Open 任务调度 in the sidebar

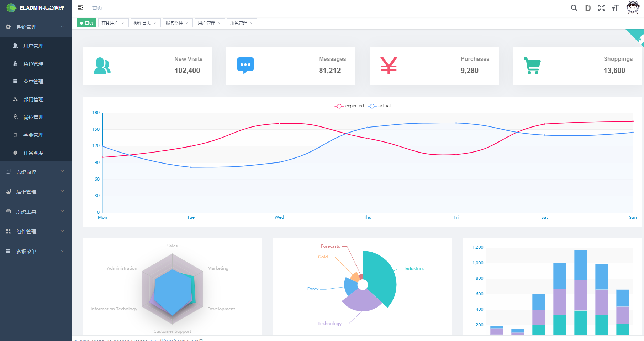pos(36,153)
